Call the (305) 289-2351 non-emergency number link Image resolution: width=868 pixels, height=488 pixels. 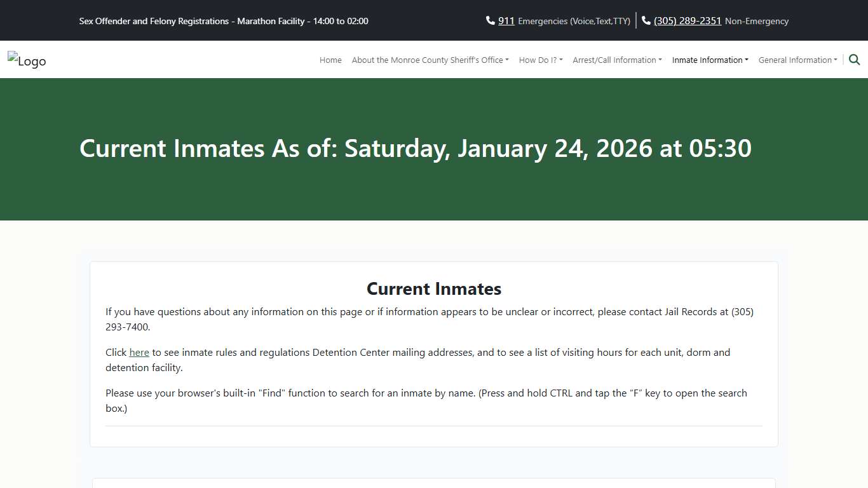point(688,21)
